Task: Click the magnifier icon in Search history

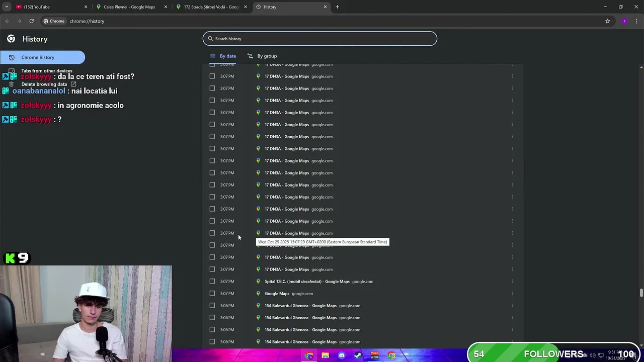Action: pos(210,39)
